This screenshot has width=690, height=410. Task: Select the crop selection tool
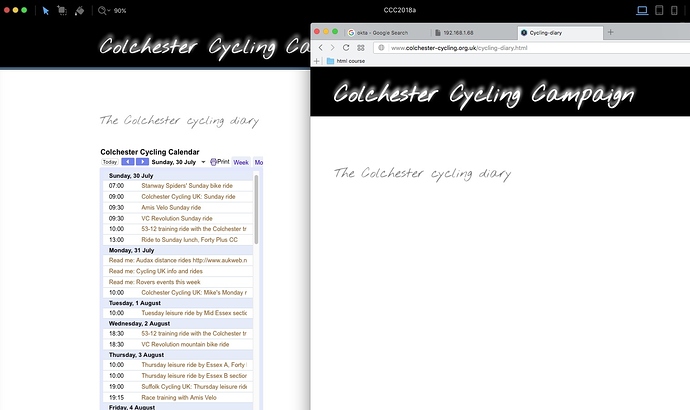[64, 10]
